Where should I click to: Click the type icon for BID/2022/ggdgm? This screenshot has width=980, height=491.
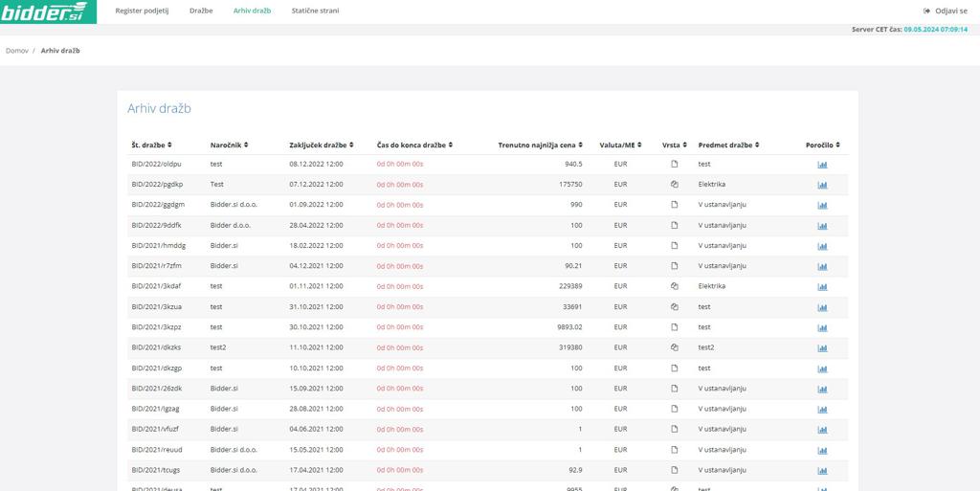[675, 204]
